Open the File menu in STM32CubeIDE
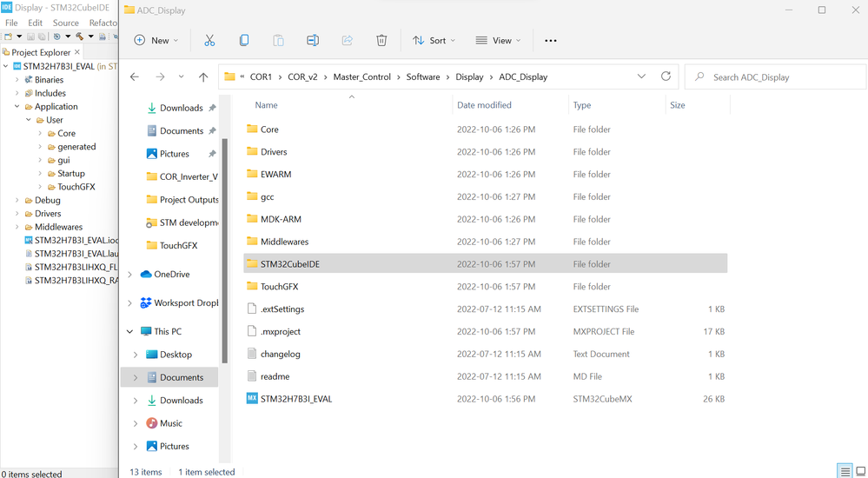The width and height of the screenshot is (868, 478). tap(11, 23)
